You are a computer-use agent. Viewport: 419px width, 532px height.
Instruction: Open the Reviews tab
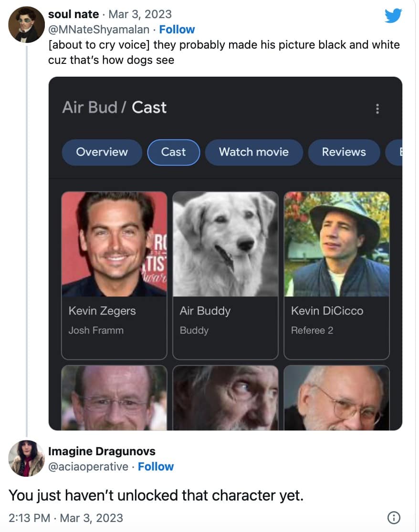(344, 152)
